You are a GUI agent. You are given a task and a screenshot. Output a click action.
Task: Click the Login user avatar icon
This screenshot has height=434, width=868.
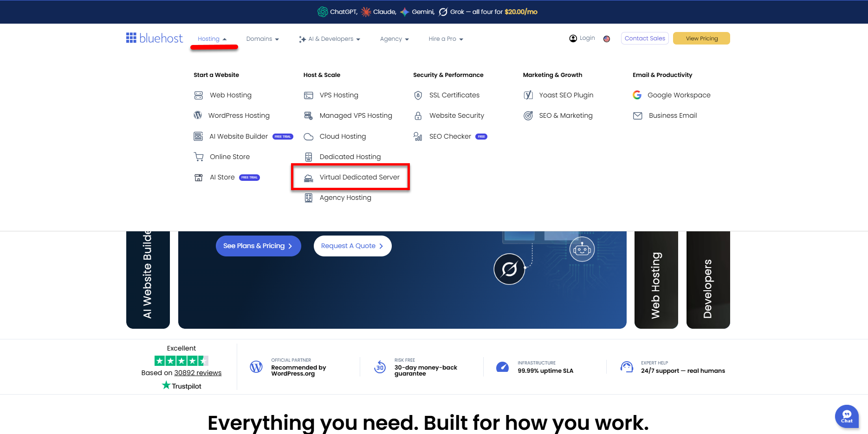[x=573, y=38]
